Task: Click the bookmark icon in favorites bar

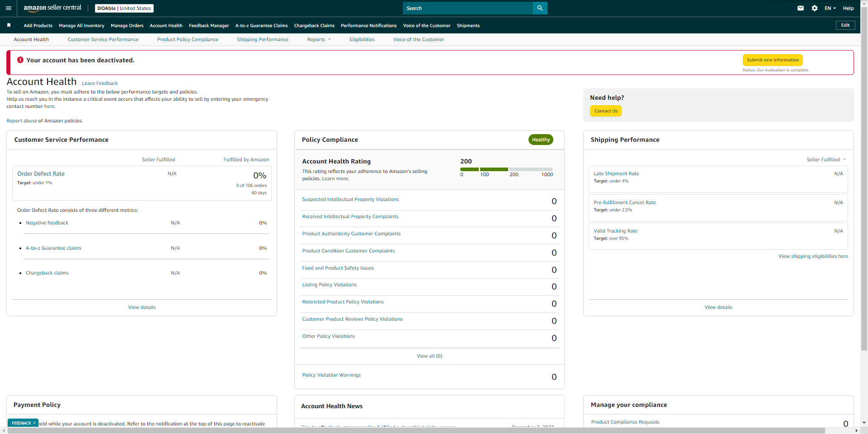Action: click(9, 25)
